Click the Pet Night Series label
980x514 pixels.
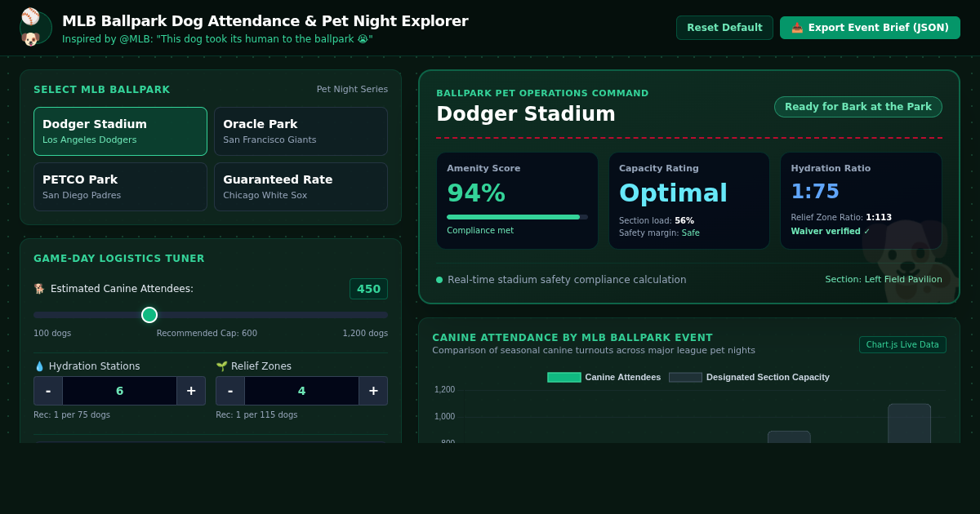click(352, 90)
